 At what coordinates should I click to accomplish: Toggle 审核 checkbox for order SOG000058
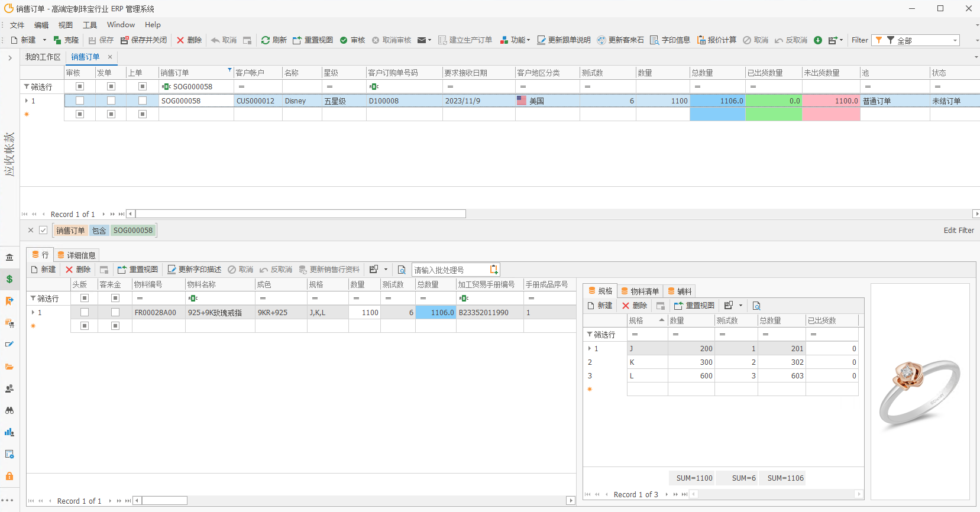coord(80,101)
